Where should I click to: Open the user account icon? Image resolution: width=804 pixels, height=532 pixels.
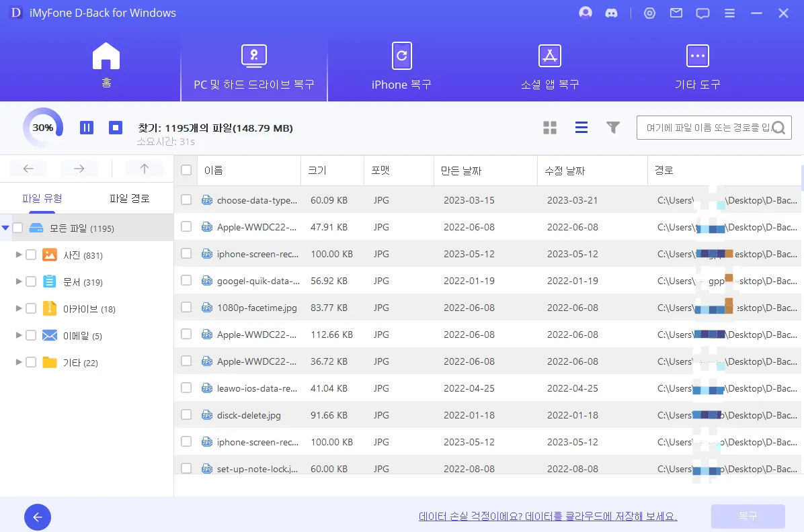pyautogui.click(x=585, y=13)
